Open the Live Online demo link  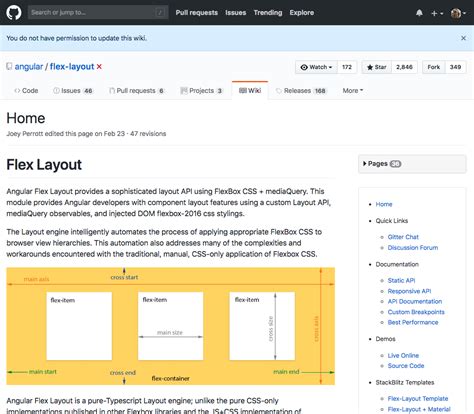click(403, 356)
